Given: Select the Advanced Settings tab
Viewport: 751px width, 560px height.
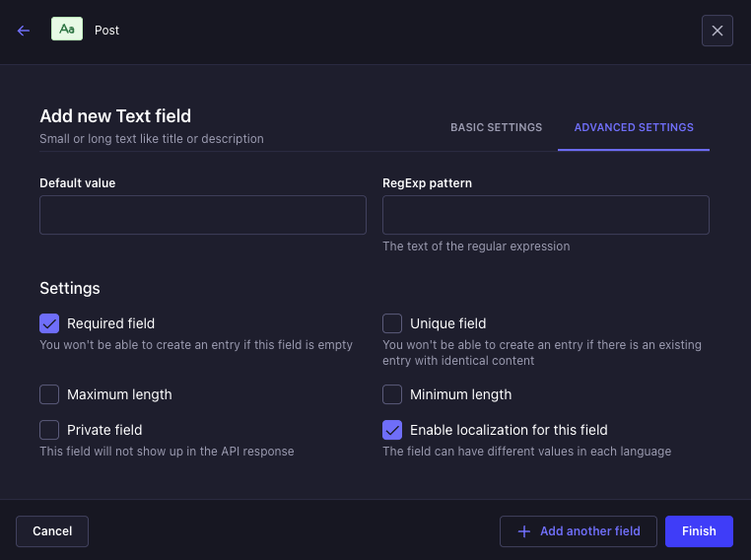Looking at the screenshot, I should pos(634,128).
